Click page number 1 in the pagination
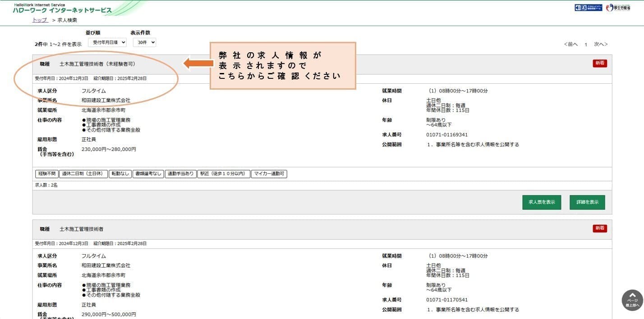Screen dimensions: 644x319 tap(586, 45)
